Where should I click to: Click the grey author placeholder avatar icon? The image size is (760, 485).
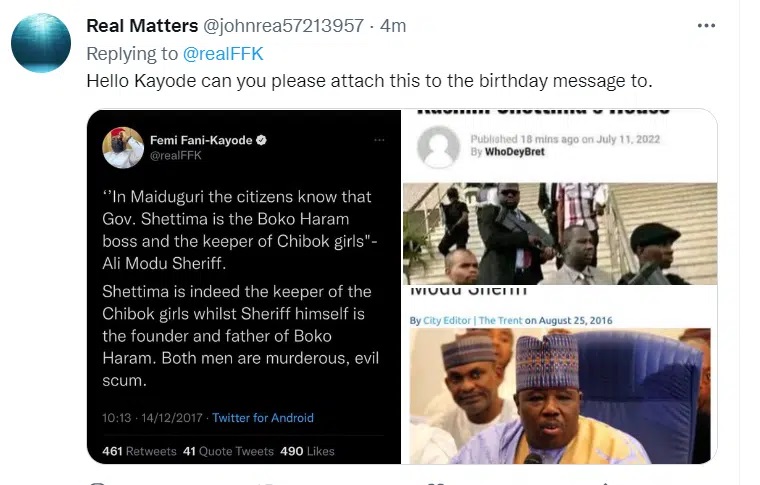click(x=437, y=148)
